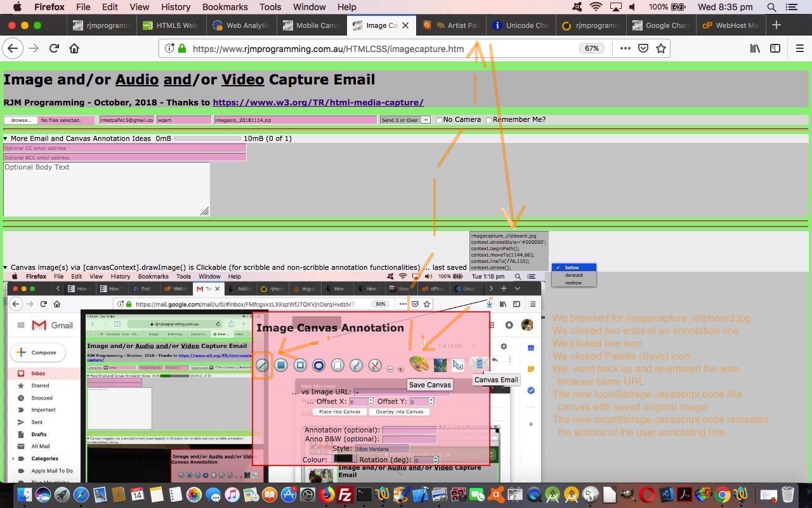Viewport: 812px width, 508px height.
Task: Open the Bookmarks menu
Action: [x=225, y=7]
